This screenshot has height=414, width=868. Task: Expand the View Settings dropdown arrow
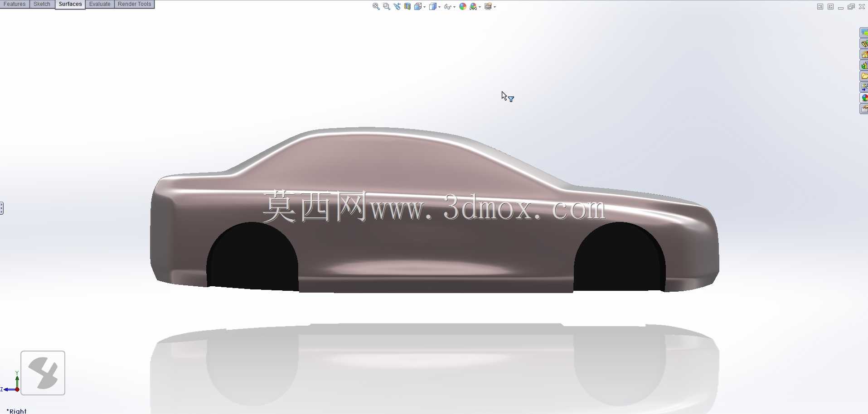click(x=495, y=7)
